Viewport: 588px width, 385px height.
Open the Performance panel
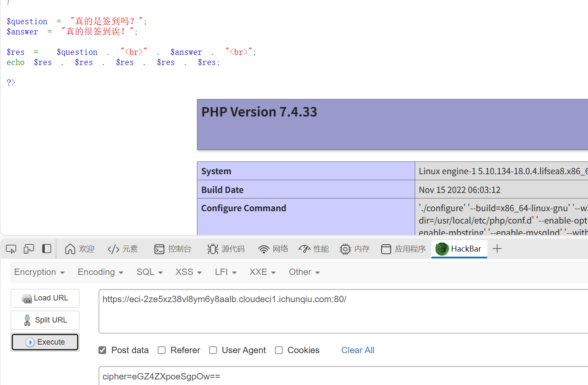(x=314, y=249)
